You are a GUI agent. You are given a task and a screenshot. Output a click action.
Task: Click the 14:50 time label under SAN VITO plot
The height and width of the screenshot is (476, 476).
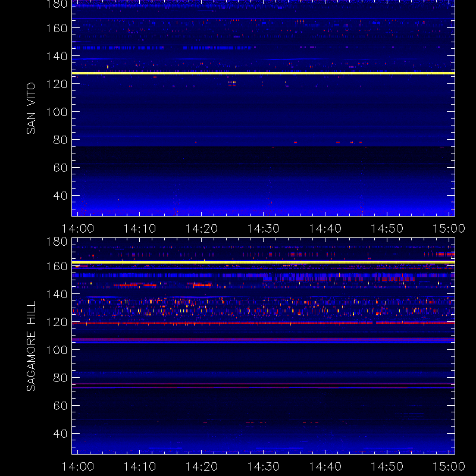pos(387,228)
